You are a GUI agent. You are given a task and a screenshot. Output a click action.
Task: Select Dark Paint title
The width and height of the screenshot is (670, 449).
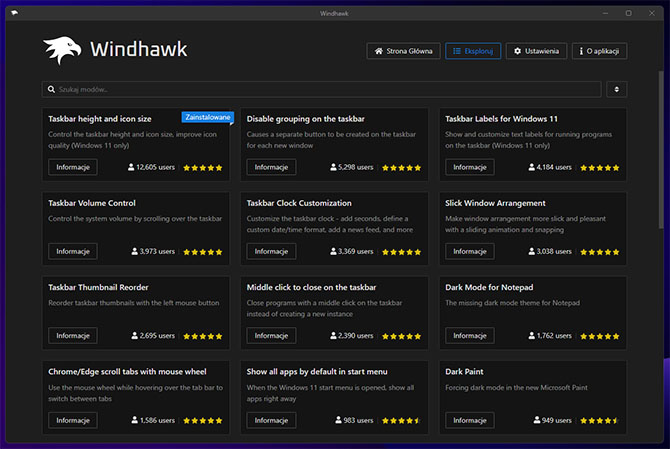click(464, 372)
